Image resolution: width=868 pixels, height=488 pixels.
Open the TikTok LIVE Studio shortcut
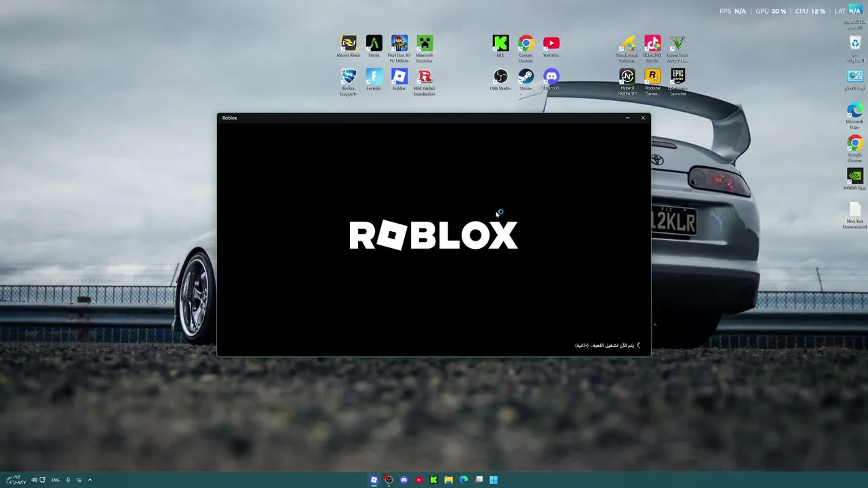click(x=652, y=49)
